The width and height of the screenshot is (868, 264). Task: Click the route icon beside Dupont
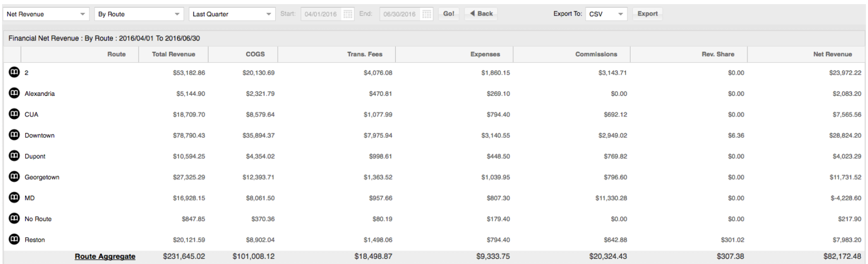13,156
